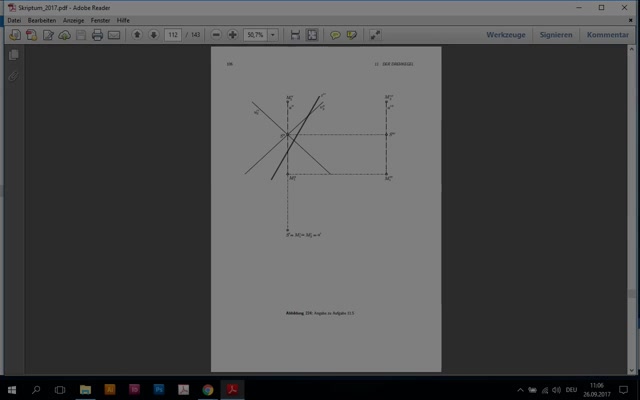The image size is (640, 400).
Task: Zoom in with the plus button
Action: click(232, 35)
